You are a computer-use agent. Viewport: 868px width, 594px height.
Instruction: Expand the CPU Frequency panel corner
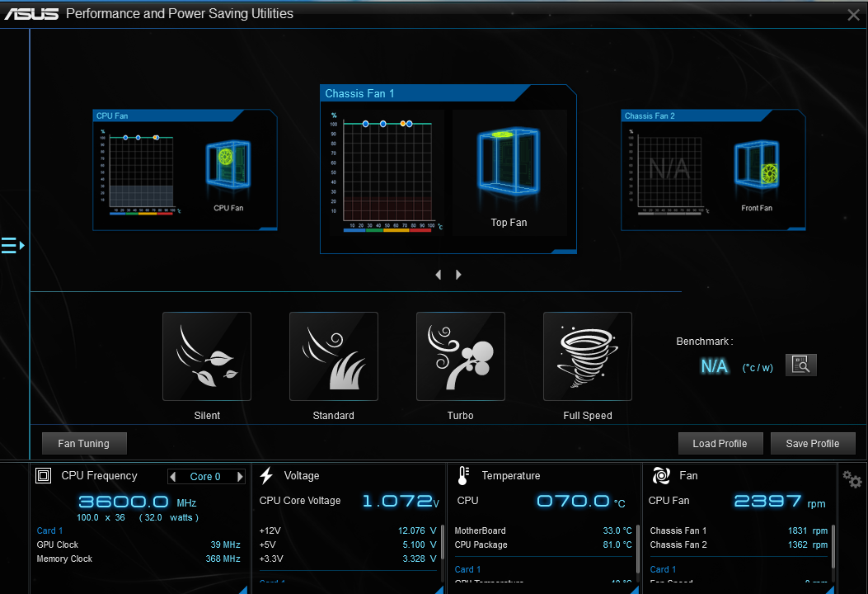pyautogui.click(x=243, y=590)
